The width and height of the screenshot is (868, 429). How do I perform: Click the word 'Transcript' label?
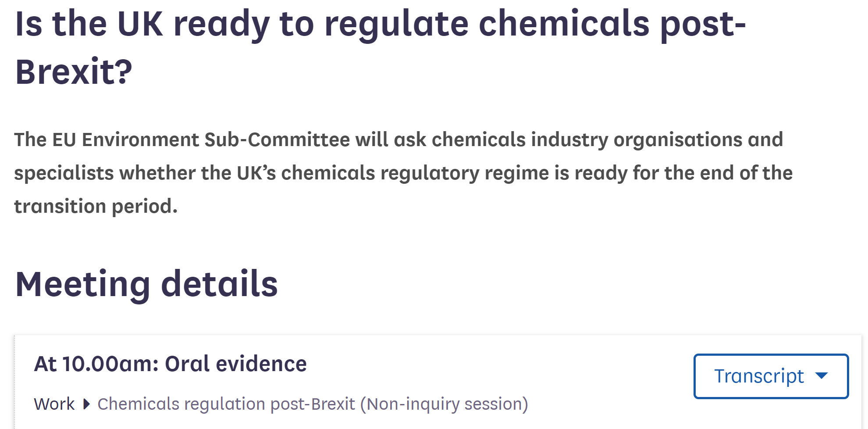759,376
